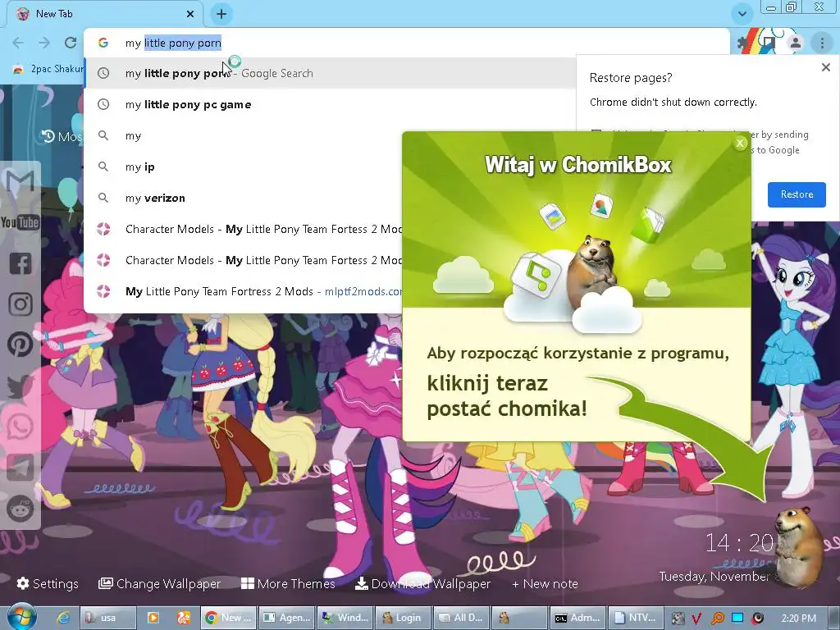Click the New Tab browser tab
The height and width of the screenshot is (630, 840).
pos(104,14)
